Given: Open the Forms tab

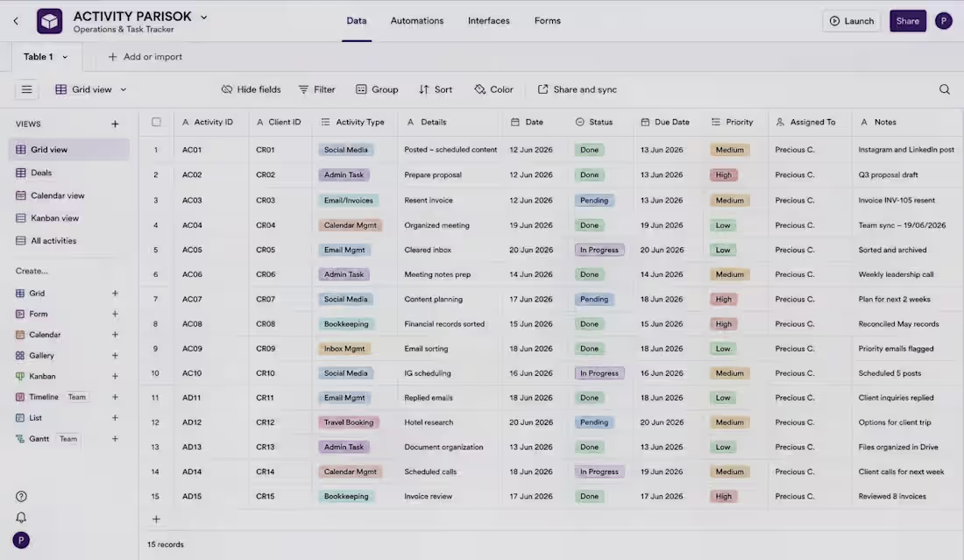Looking at the screenshot, I should pos(547,21).
